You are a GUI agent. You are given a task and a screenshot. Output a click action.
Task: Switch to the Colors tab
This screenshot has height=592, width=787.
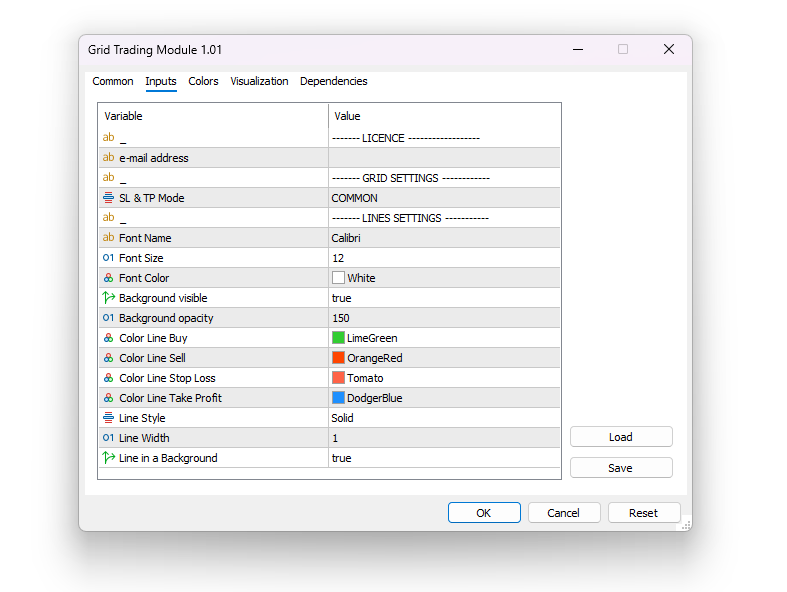203,82
